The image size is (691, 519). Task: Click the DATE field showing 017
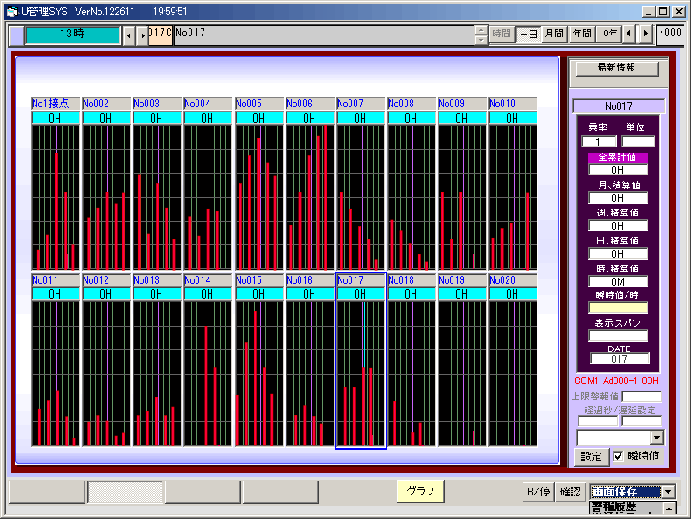[x=619, y=359]
